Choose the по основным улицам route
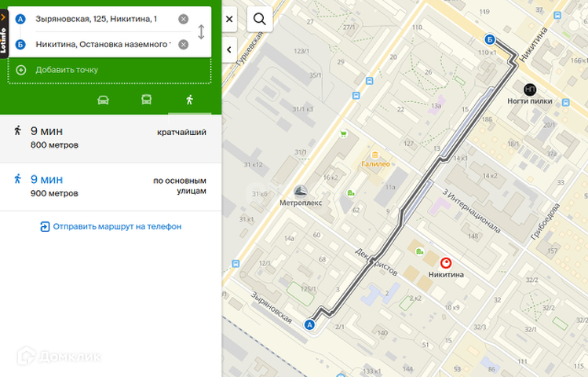This screenshot has width=588, height=377. click(x=111, y=186)
